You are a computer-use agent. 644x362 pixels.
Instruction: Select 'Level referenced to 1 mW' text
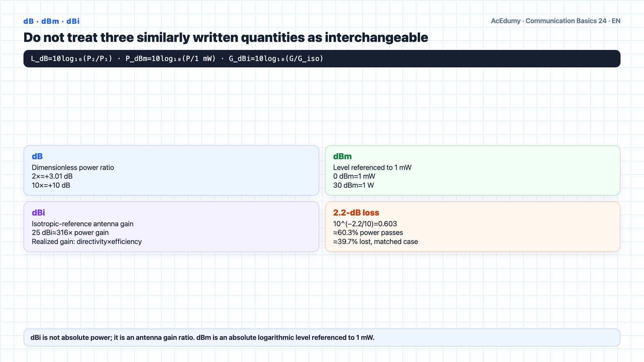point(372,168)
